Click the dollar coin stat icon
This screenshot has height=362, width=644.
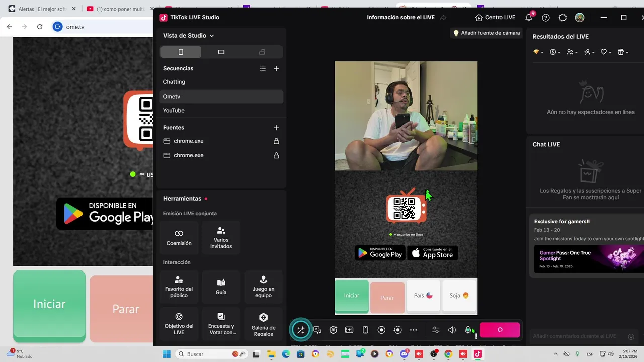click(553, 52)
